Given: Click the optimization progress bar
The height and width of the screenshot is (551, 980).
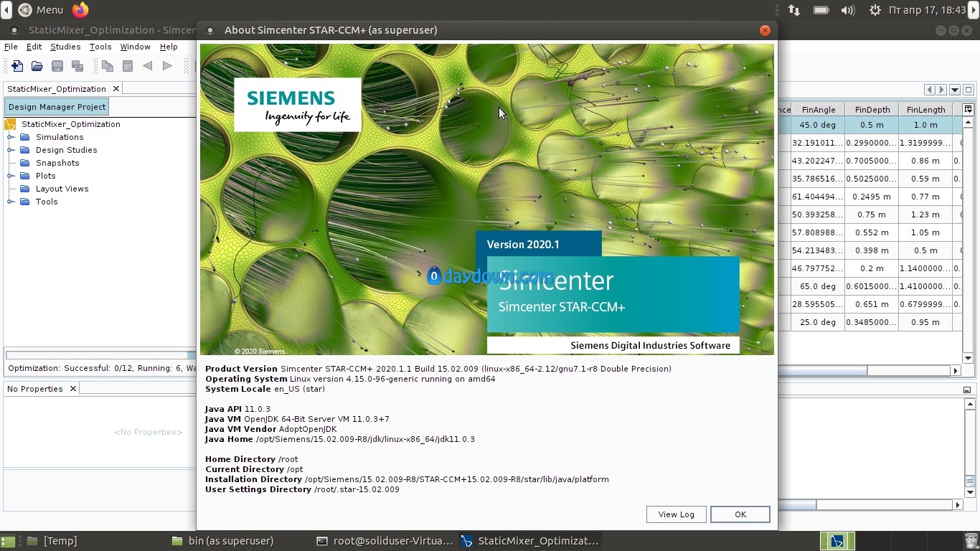Looking at the screenshot, I should coord(100,355).
